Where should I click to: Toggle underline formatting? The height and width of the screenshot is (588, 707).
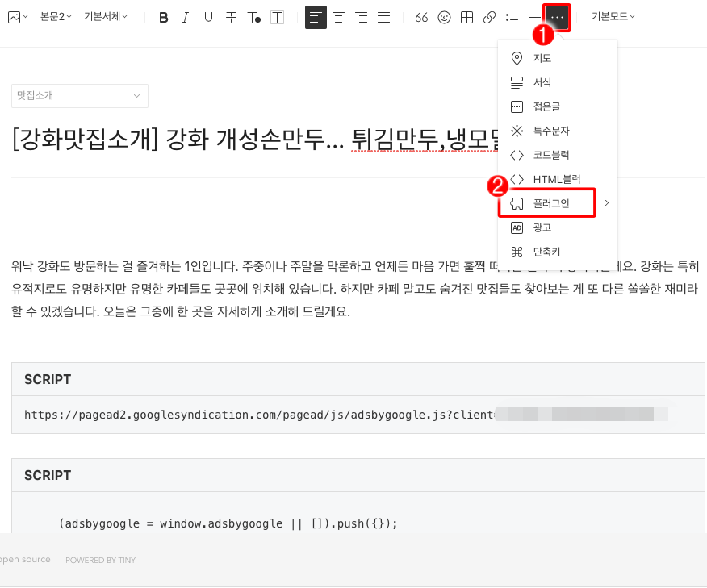click(208, 16)
